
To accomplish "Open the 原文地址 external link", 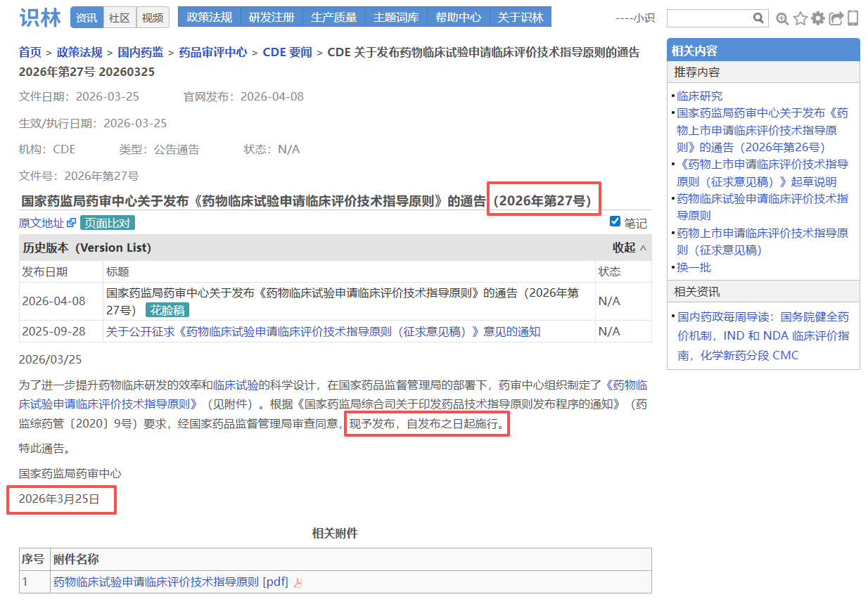I will tap(46, 223).
